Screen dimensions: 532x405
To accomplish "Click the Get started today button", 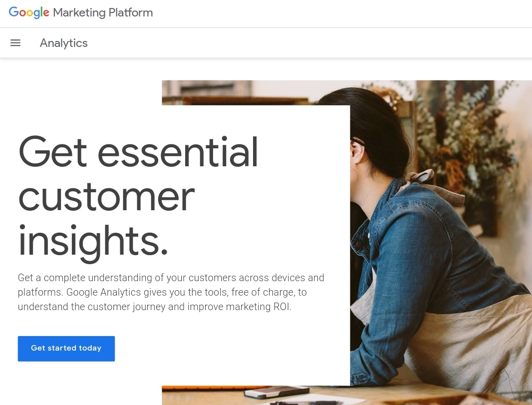I will pos(66,349).
